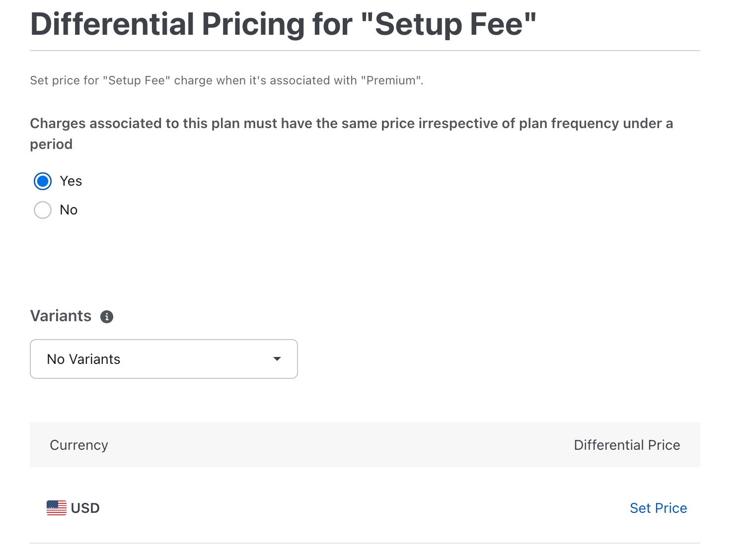Viewport: 747px width, 560px height.
Task: Click the word "period" in the bold text
Action: [x=51, y=144]
